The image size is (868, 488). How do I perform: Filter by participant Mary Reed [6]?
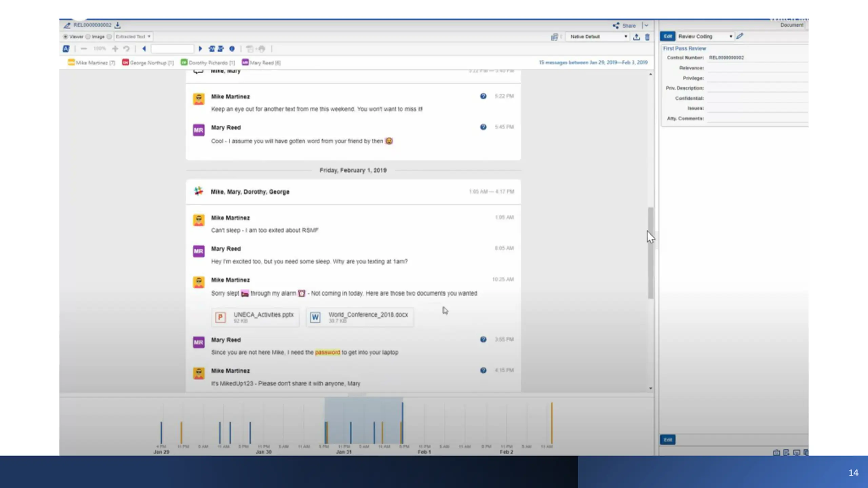[261, 63]
